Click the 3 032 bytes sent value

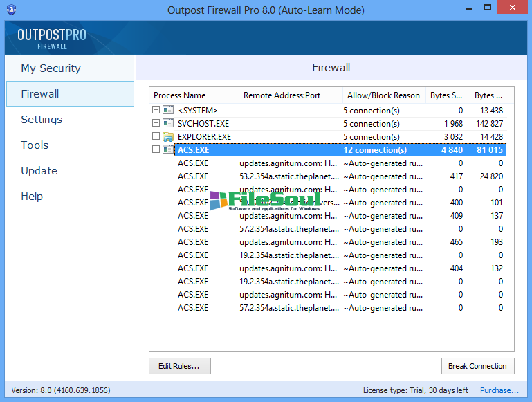(453, 137)
